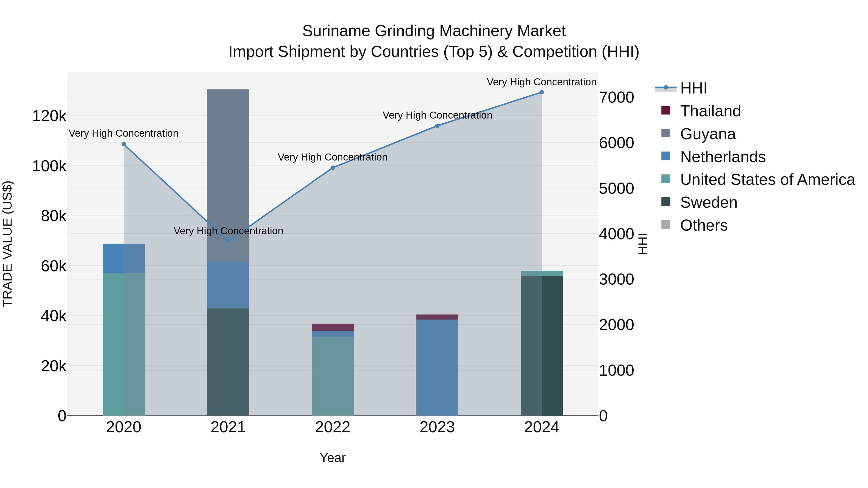Click the 'TRADE VALUE (US$)' axis title
Image resolution: width=868 pixels, height=488 pixels.
7,244
